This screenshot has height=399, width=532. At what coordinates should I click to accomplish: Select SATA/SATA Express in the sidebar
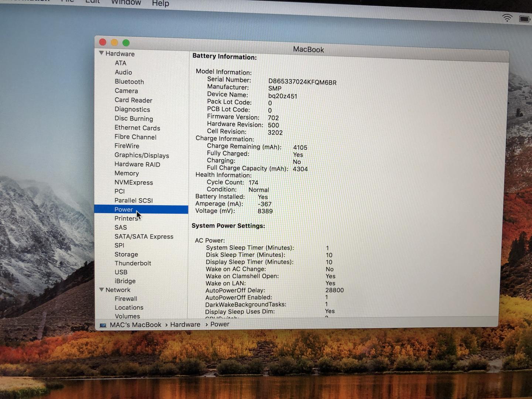144,236
